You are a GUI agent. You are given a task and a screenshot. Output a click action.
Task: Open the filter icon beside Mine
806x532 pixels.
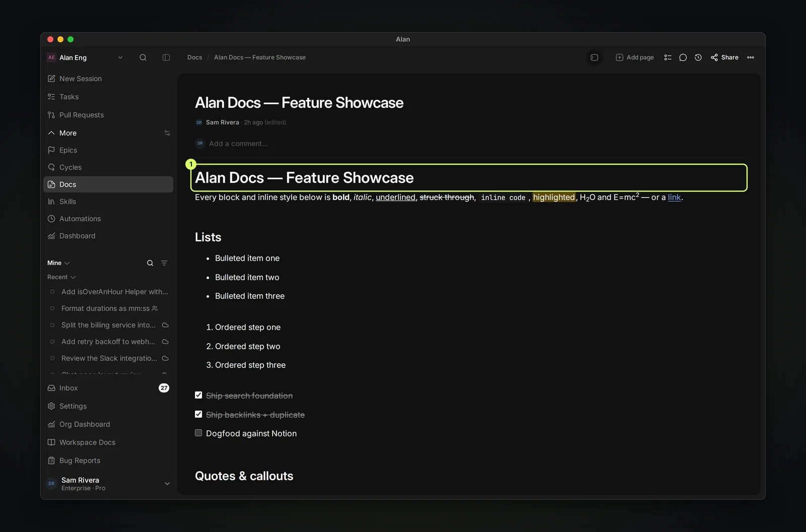(164, 263)
